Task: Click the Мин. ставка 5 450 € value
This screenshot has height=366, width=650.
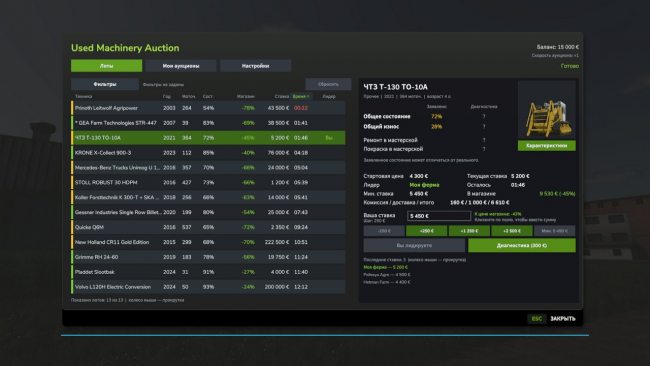Action: click(419, 194)
